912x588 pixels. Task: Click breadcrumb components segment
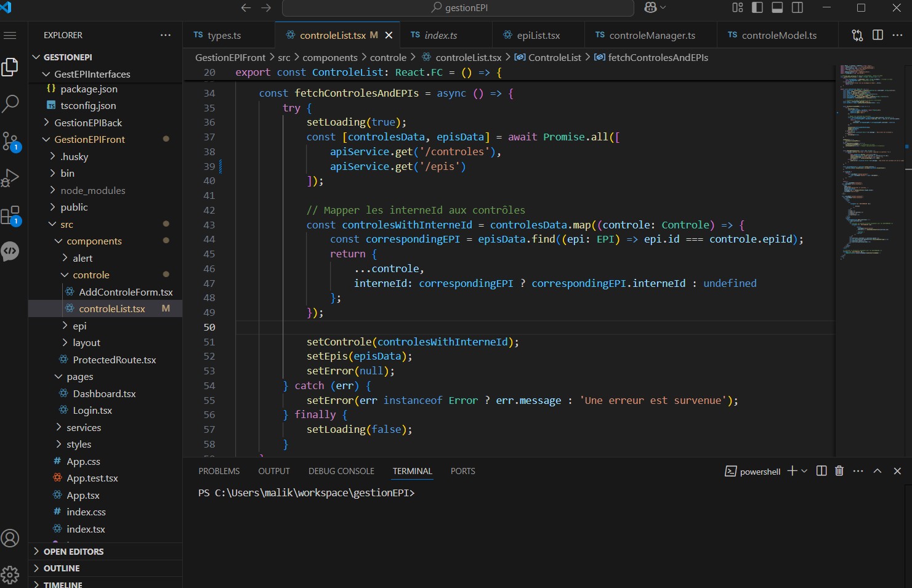[329, 57]
